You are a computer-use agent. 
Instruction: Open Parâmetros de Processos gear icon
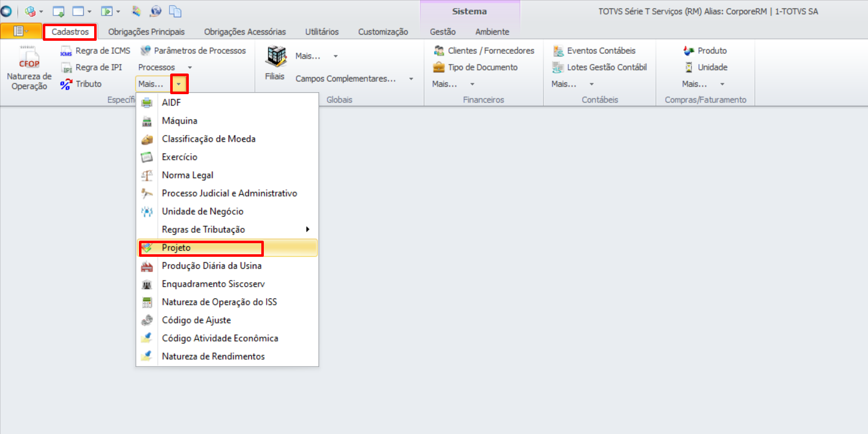(x=146, y=50)
